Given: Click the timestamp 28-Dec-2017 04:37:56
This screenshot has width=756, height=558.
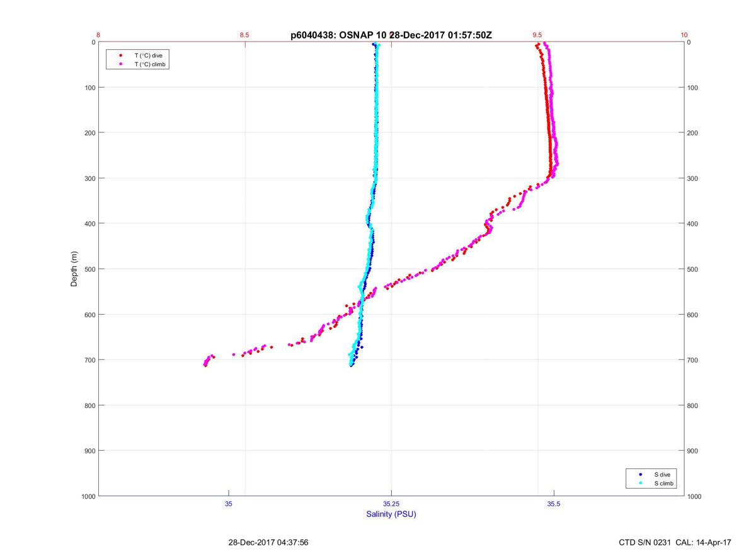Looking at the screenshot, I should click(x=268, y=542).
